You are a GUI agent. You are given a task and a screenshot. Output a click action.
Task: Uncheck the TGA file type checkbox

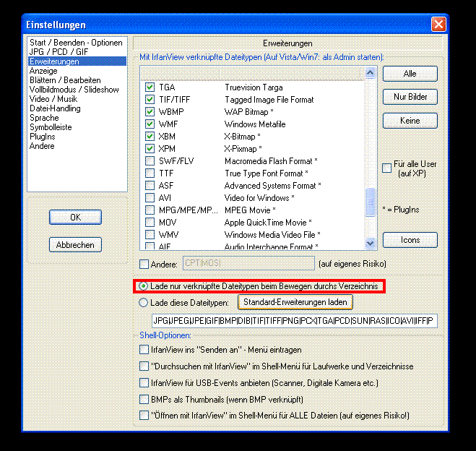click(150, 87)
